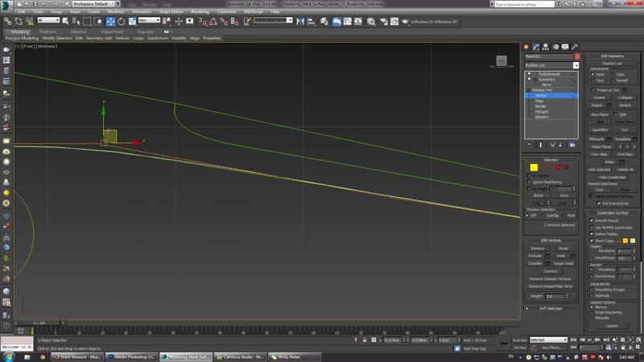644x362 pixels.
Task: Open the Create command panel tab
Action: coord(526,47)
